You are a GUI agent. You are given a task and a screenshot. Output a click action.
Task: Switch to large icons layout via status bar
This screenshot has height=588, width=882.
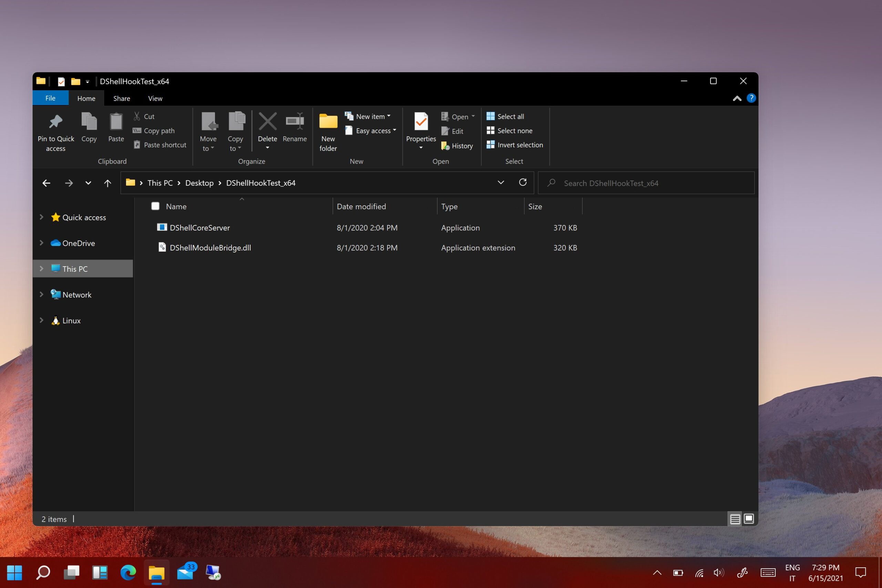pos(749,519)
